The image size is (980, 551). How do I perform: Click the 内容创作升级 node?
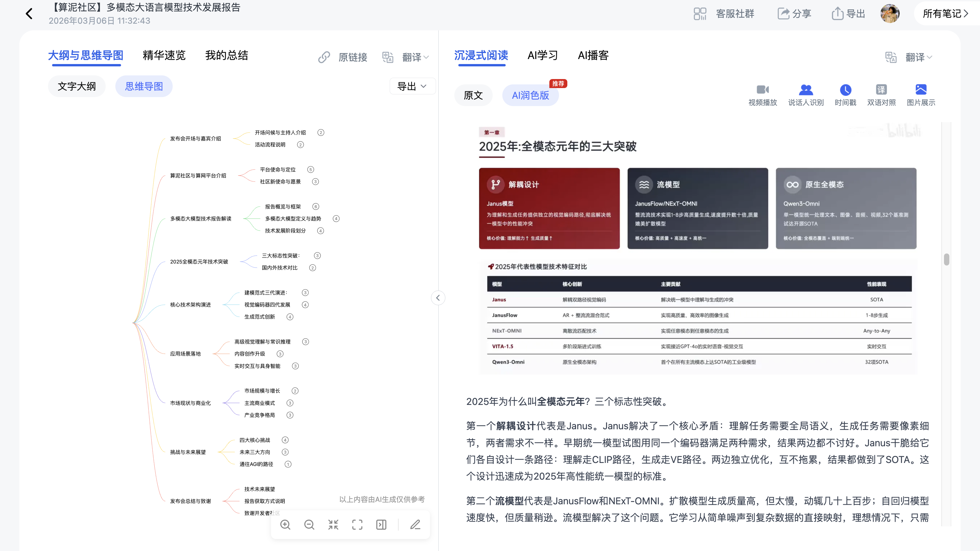(x=250, y=354)
